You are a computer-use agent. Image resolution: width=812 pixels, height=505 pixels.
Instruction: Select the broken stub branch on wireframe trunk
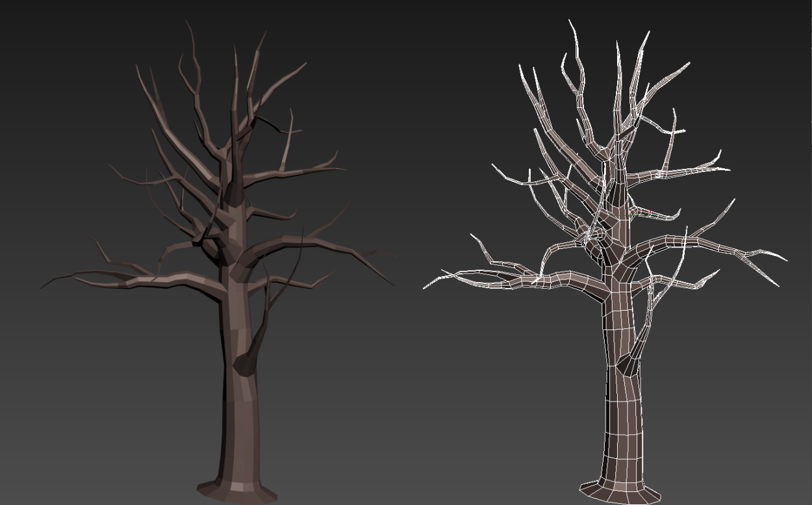click(x=629, y=363)
